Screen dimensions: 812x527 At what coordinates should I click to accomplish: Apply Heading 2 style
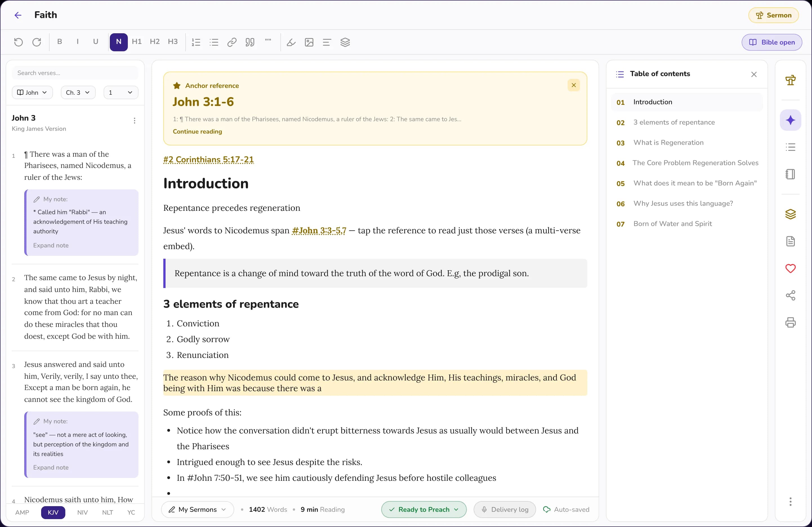(x=155, y=42)
